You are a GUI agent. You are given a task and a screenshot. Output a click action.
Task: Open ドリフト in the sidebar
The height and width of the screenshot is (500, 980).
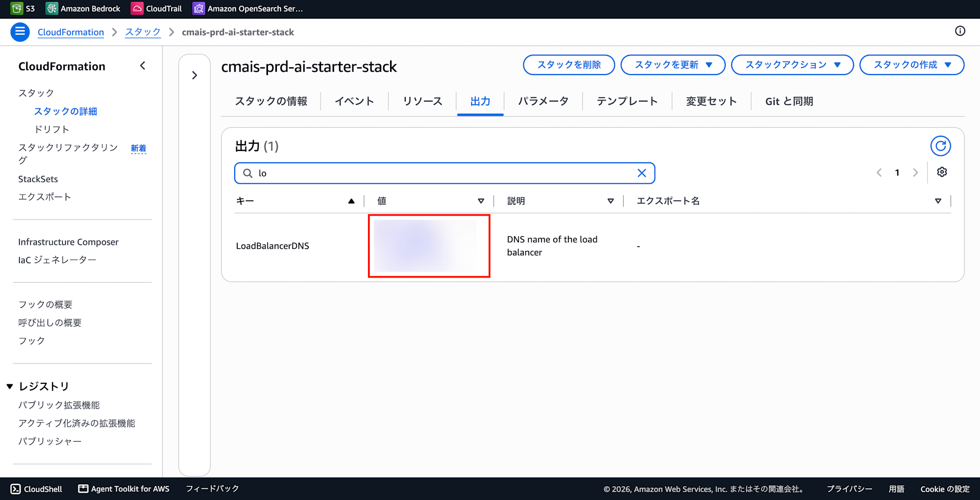(x=51, y=129)
